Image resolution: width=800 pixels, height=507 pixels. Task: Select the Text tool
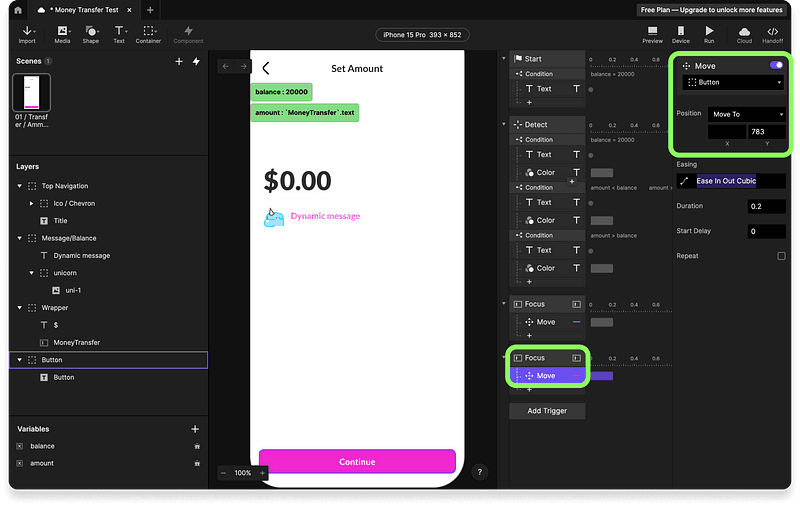click(x=119, y=34)
